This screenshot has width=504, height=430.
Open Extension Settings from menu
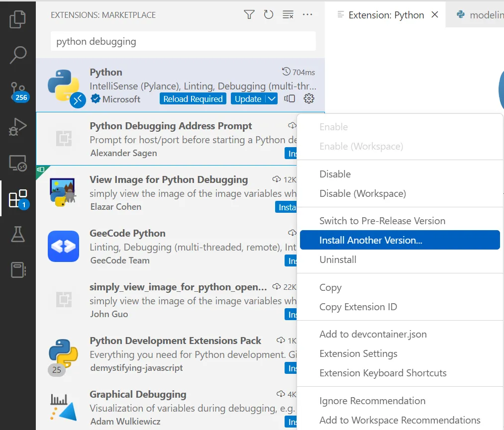400,353
